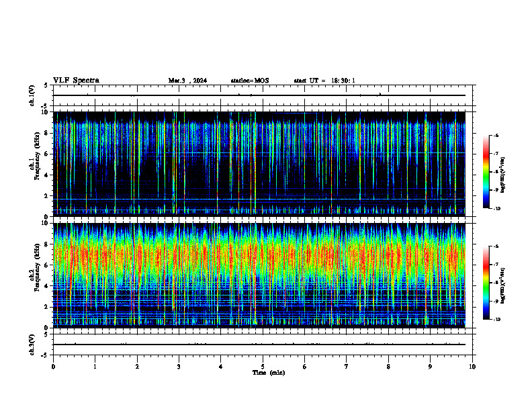Select time axis tick label "4"

coord(221,367)
